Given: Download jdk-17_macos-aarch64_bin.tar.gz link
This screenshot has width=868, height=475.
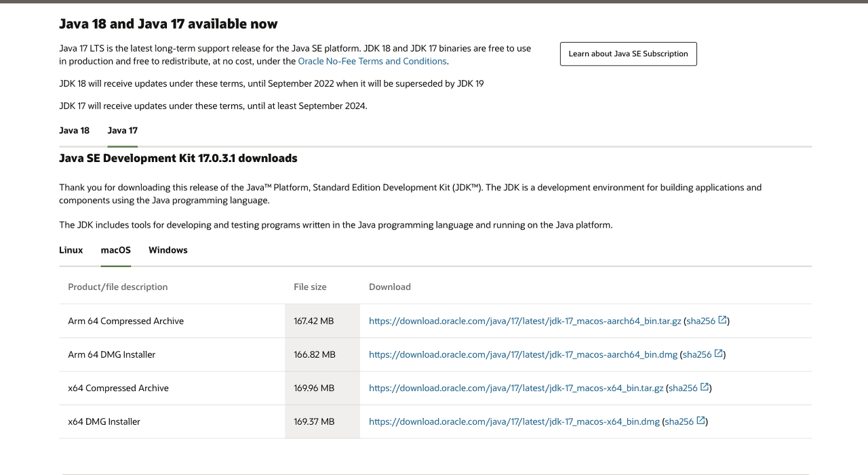Looking at the screenshot, I should [x=525, y=321].
